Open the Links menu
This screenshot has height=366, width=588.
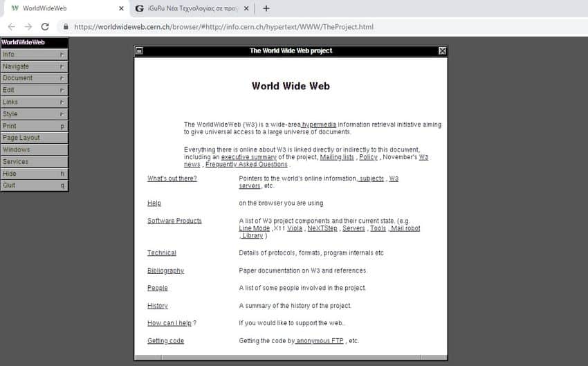(34, 102)
